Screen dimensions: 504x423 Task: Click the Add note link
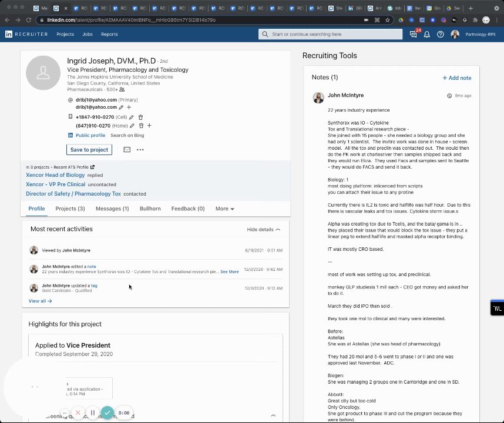pos(457,78)
